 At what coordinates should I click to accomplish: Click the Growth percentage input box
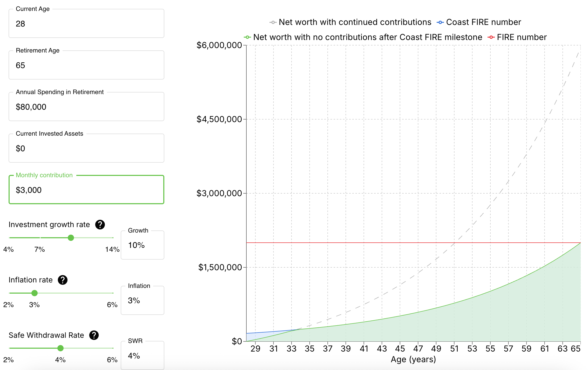(x=142, y=245)
